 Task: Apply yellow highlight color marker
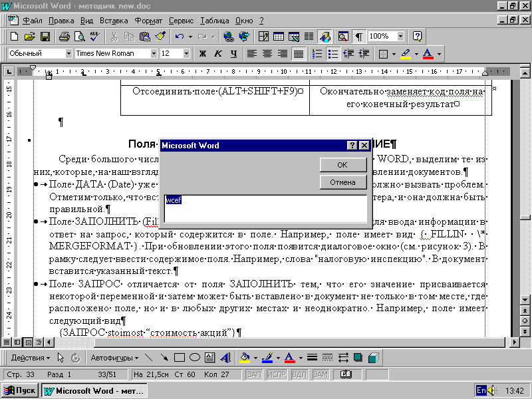[406, 54]
